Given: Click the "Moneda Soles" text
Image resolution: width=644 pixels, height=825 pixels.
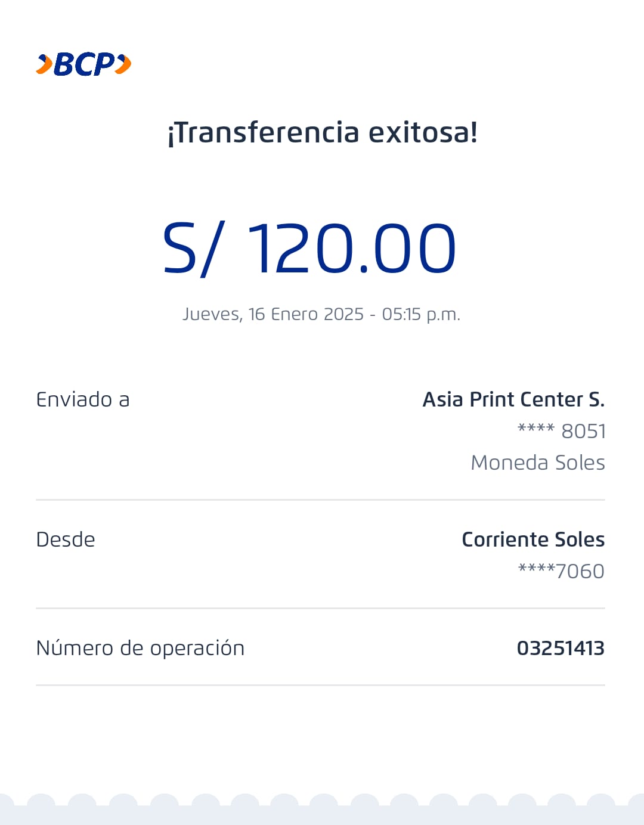Looking at the screenshot, I should pos(538,463).
